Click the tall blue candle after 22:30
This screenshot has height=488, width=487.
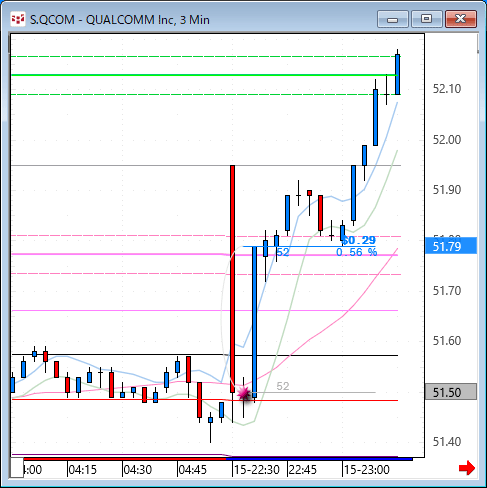[255, 322]
